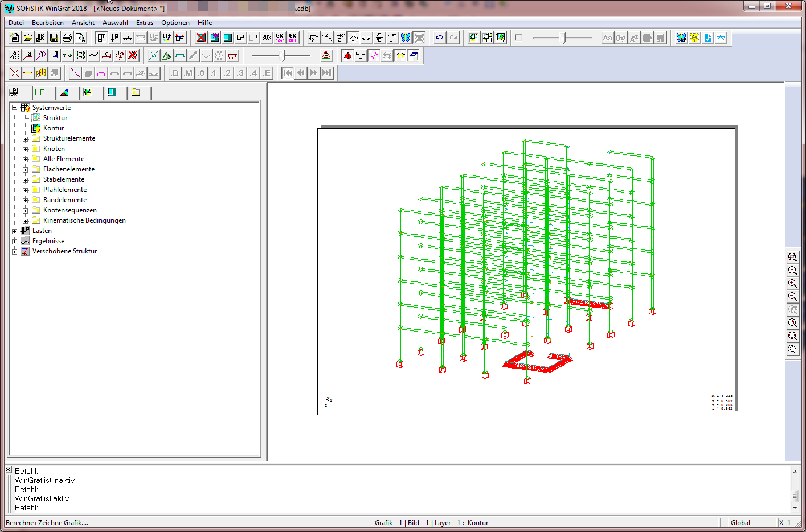Collapse the Systemwerte tree node
The image size is (806, 532).
(15, 108)
